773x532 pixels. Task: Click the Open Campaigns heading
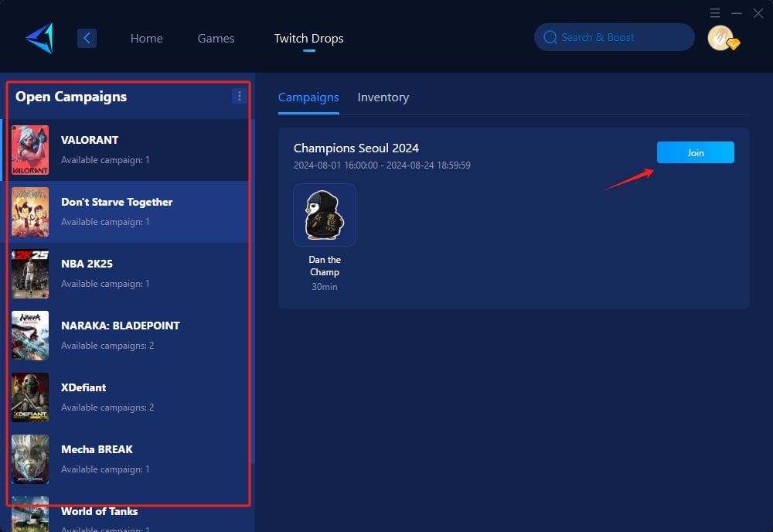(x=71, y=97)
